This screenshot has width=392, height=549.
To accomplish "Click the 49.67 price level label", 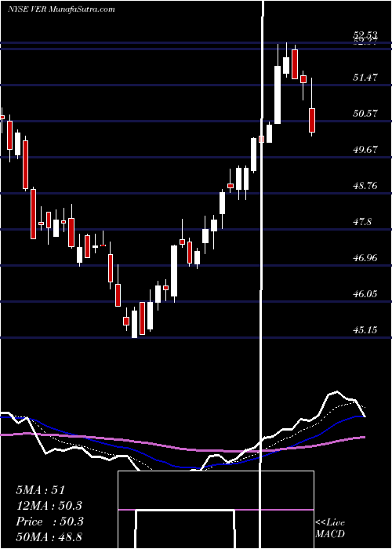I will click(x=365, y=150).
